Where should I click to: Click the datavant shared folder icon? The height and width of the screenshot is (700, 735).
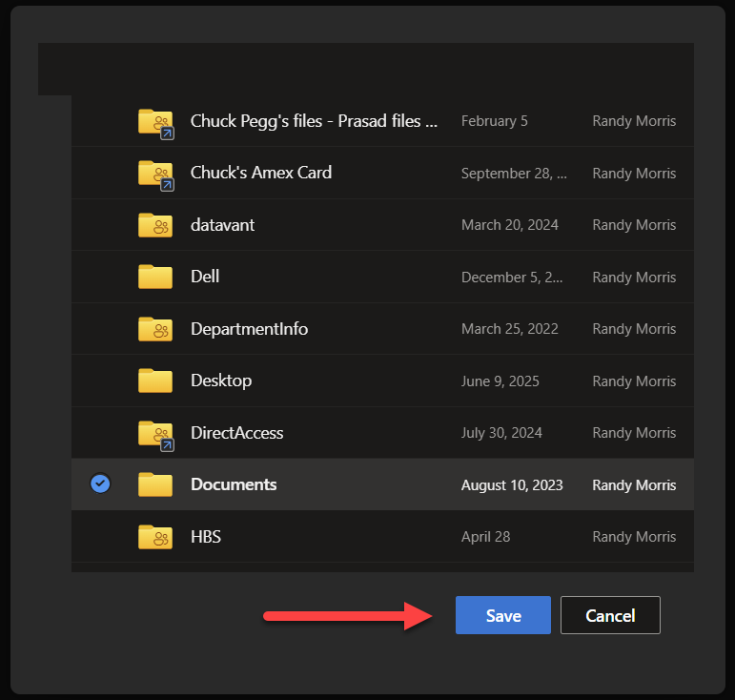(155, 225)
